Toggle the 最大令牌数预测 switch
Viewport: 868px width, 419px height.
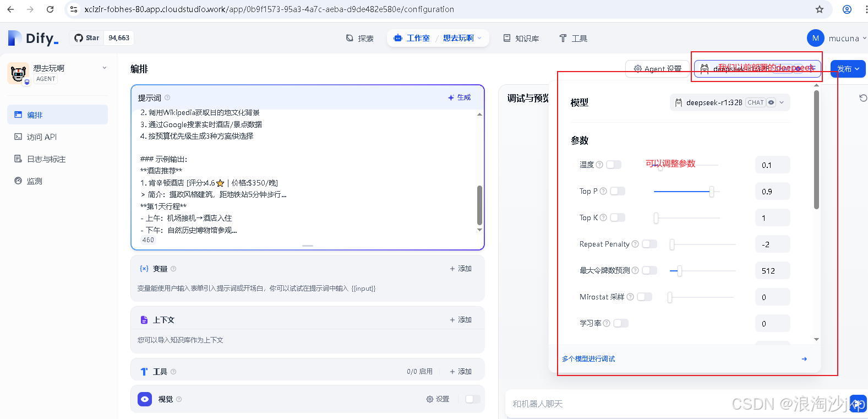click(649, 270)
